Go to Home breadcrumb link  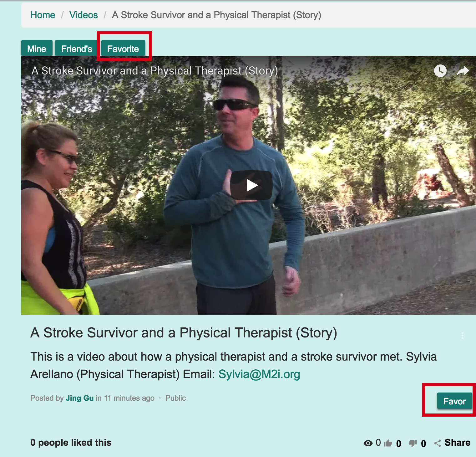(x=43, y=15)
